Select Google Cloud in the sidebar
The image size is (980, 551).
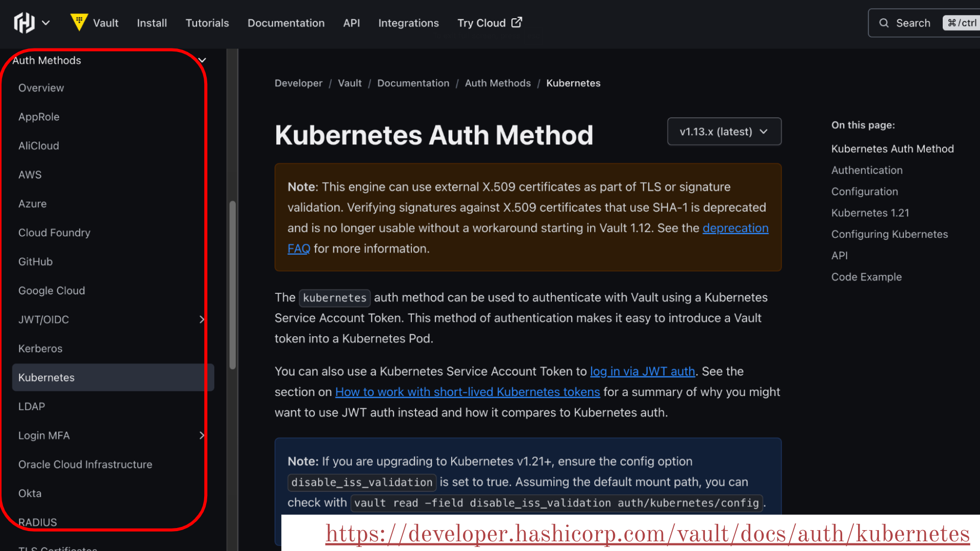(x=52, y=290)
